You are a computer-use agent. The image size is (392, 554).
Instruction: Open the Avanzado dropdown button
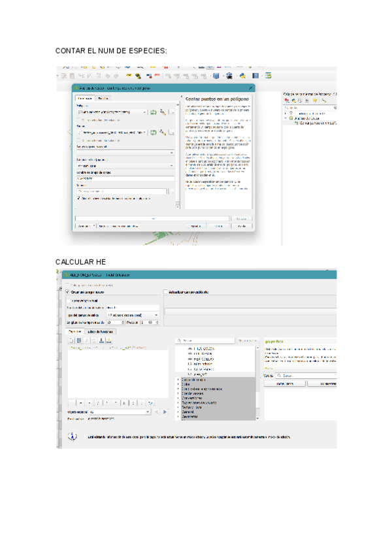(x=86, y=226)
